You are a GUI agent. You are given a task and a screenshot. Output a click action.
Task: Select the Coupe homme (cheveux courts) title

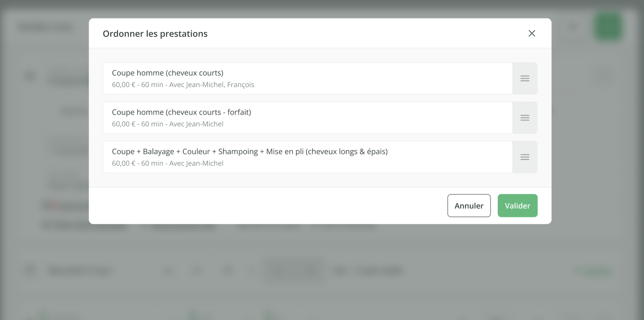[168, 73]
